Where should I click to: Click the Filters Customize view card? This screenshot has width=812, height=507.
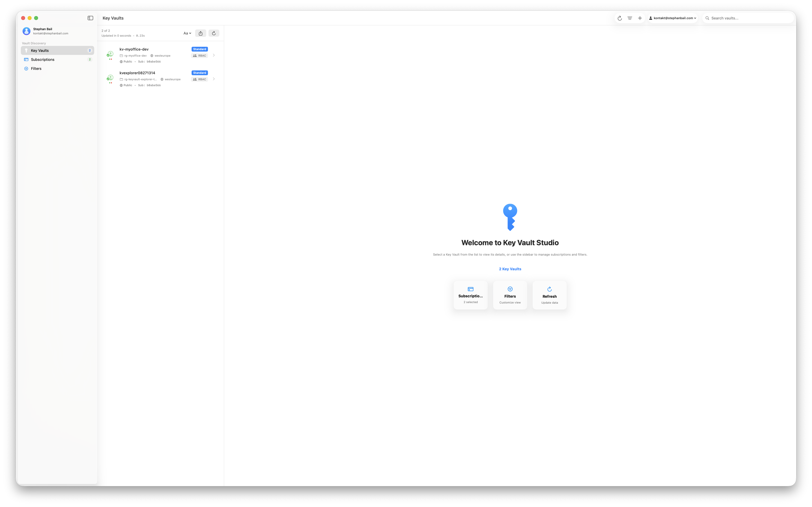coord(510,295)
